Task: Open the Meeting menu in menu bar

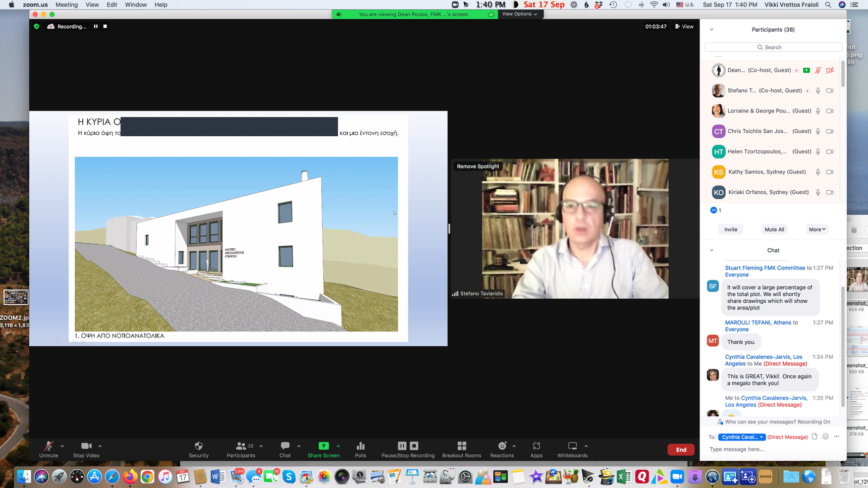Action: click(66, 5)
